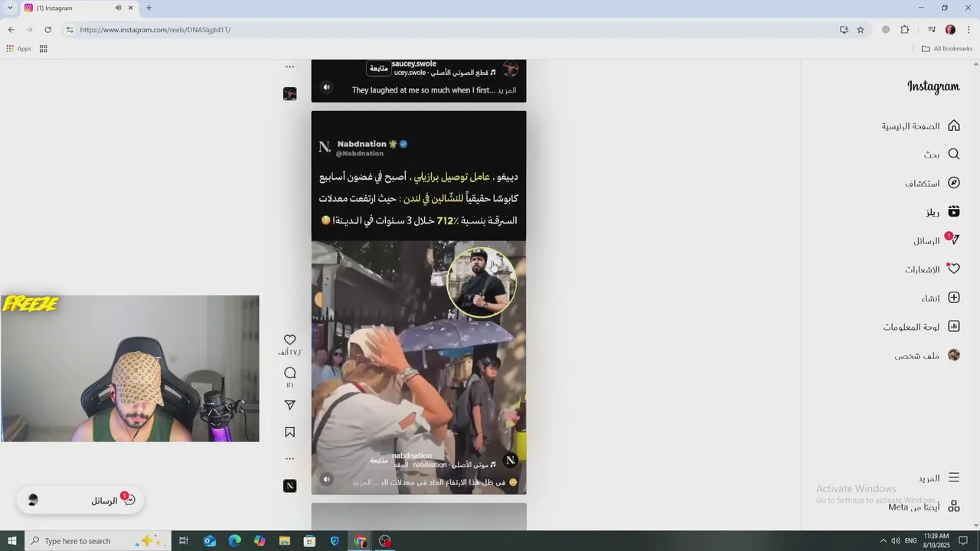
Task: Like the nabdnation reel with the heart icon
Action: 289,340
